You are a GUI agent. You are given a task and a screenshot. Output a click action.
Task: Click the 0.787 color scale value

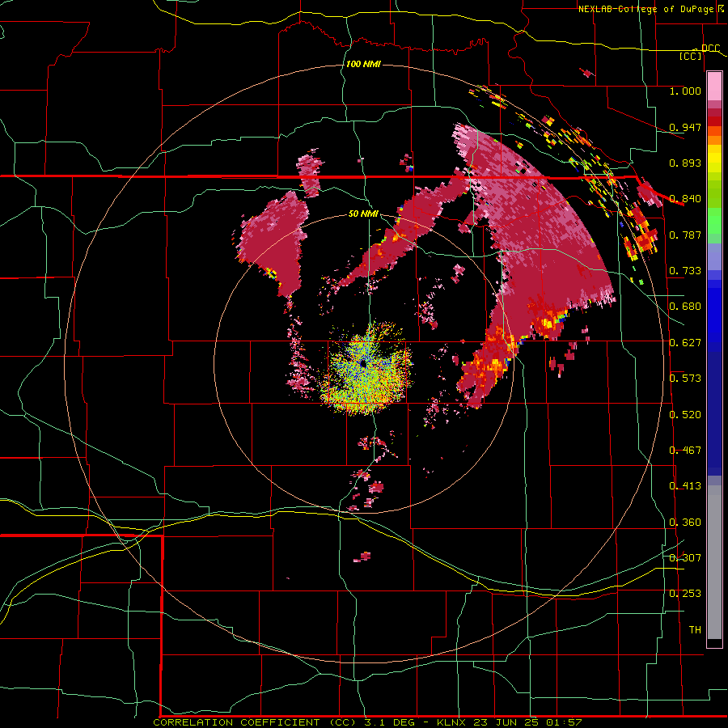coord(685,235)
